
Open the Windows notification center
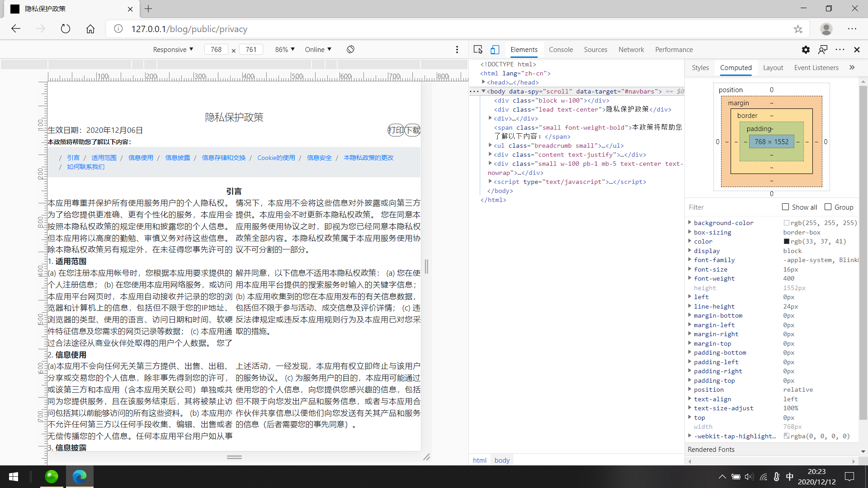(849, 477)
